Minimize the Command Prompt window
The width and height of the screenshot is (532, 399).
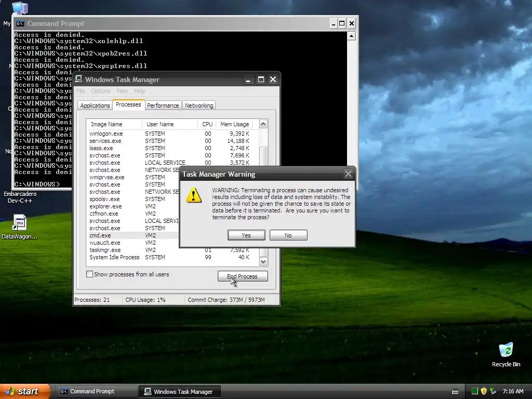[333, 23]
